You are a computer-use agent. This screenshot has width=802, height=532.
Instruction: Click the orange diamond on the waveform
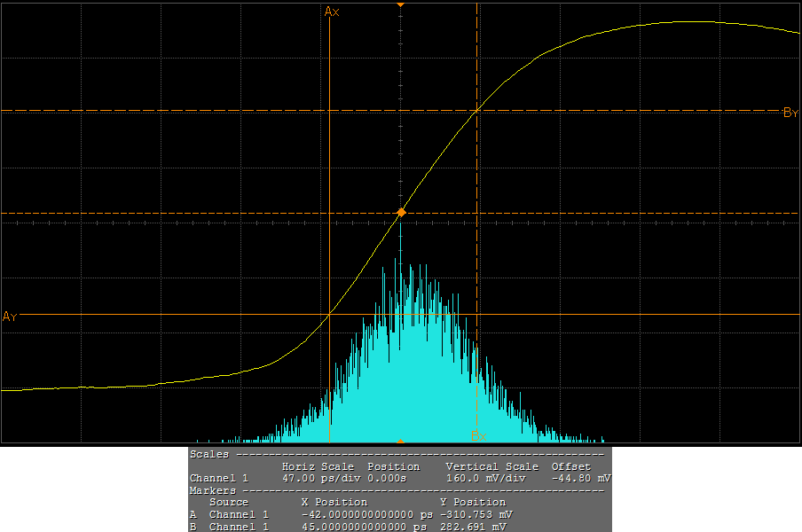tap(401, 213)
